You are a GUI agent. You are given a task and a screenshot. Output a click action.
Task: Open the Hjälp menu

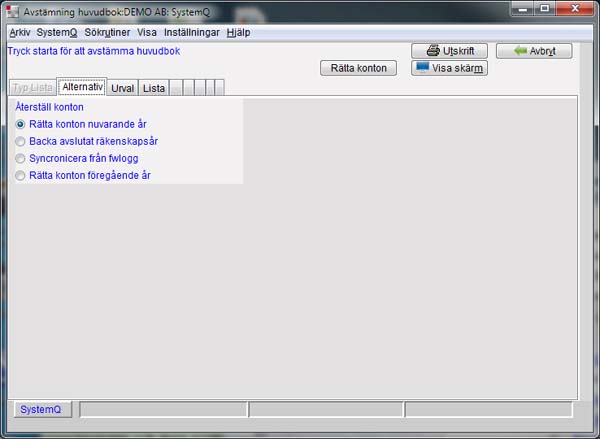pyautogui.click(x=238, y=32)
